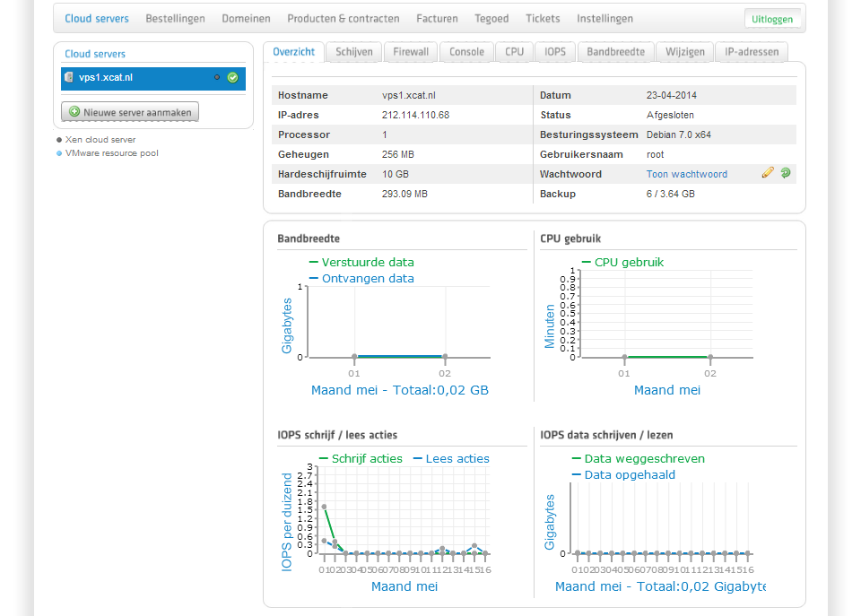Click the grey dot on the vps1.xcat.nl row
861x616 pixels.
(x=217, y=78)
